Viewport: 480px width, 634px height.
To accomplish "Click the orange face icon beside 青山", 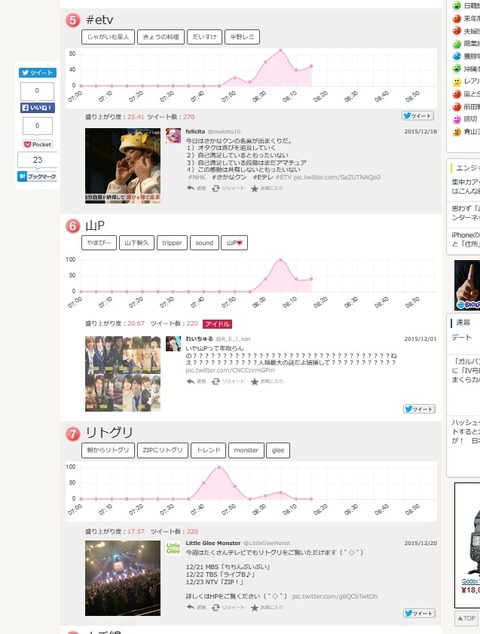I will click(x=457, y=132).
